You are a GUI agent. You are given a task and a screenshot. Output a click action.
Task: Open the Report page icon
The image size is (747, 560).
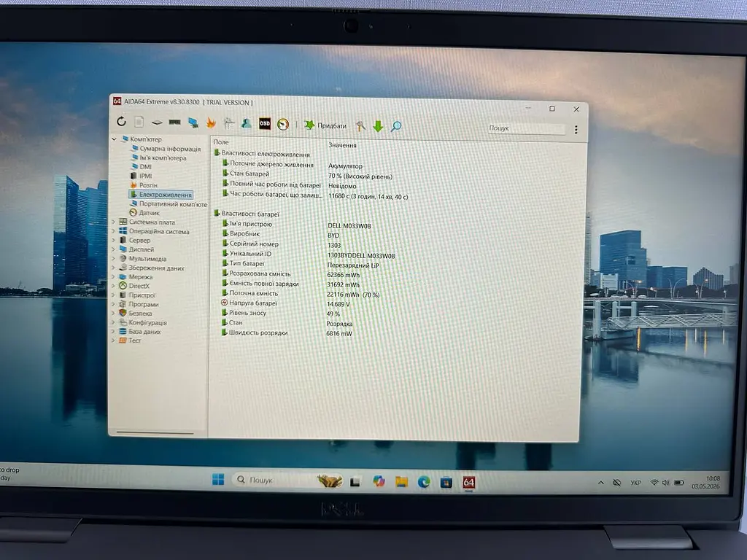pos(139,122)
